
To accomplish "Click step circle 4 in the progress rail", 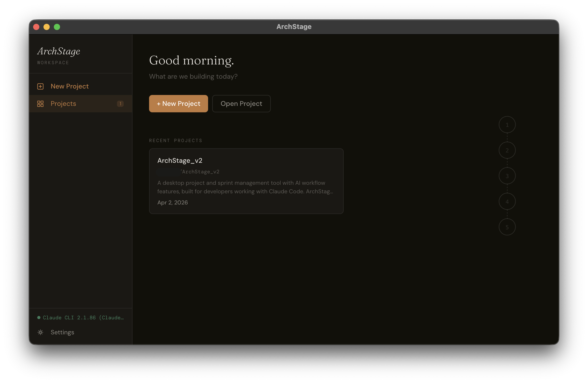I will click(x=507, y=201).
